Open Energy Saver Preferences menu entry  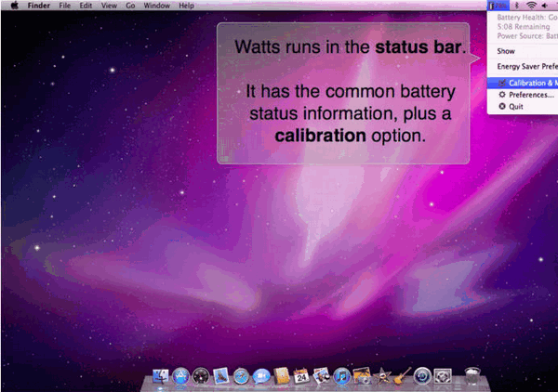pos(523,67)
